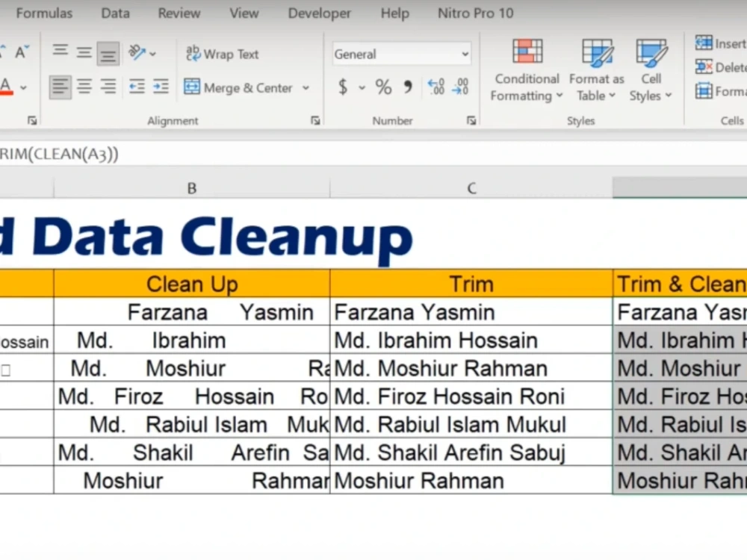The height and width of the screenshot is (560, 747).
Task: Select the 'Md. Shakil Ar' cell in Trim & Clean column
Action: click(x=680, y=452)
